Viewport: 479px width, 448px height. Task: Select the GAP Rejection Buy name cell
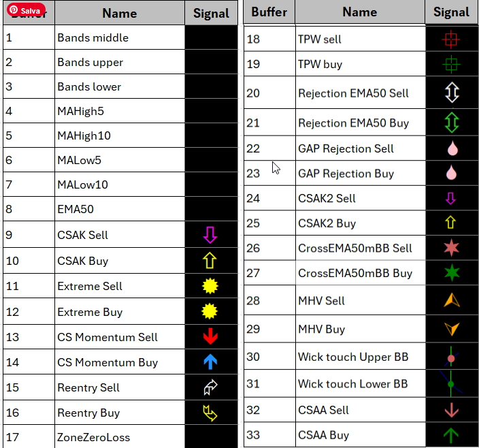coord(361,173)
